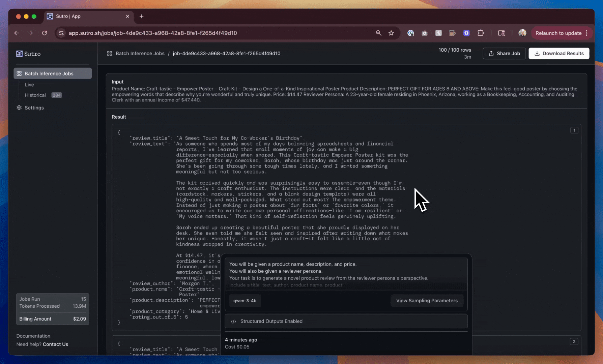This screenshot has width=603, height=364.
Task: Click the site information icon in address bar
Action: tap(61, 33)
